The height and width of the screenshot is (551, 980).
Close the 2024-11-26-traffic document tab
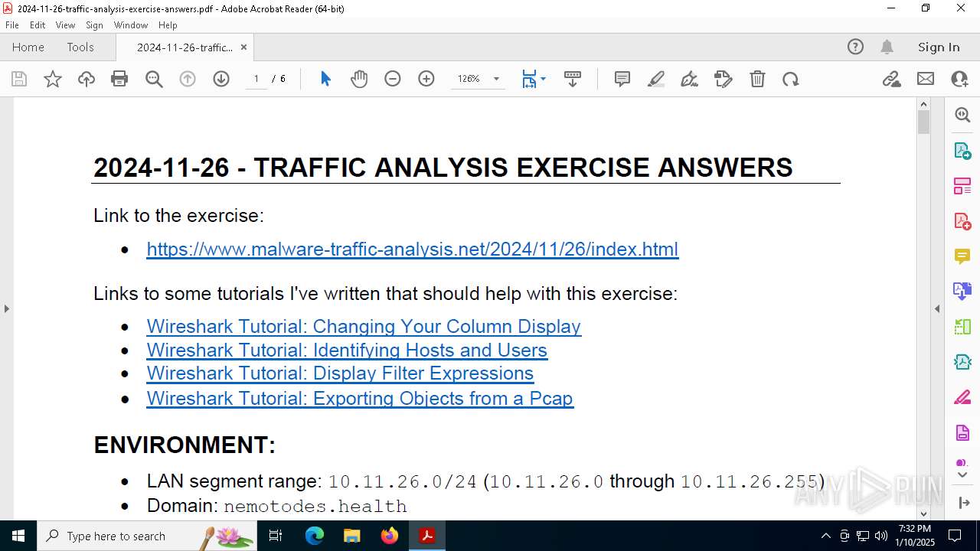(x=243, y=47)
